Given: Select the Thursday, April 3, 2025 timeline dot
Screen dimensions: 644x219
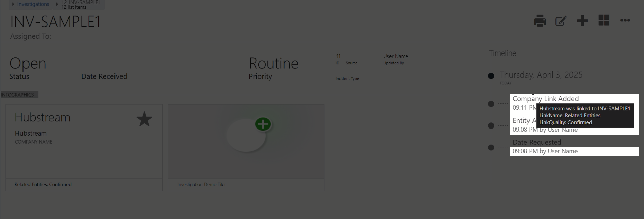Looking at the screenshot, I should [x=491, y=76].
